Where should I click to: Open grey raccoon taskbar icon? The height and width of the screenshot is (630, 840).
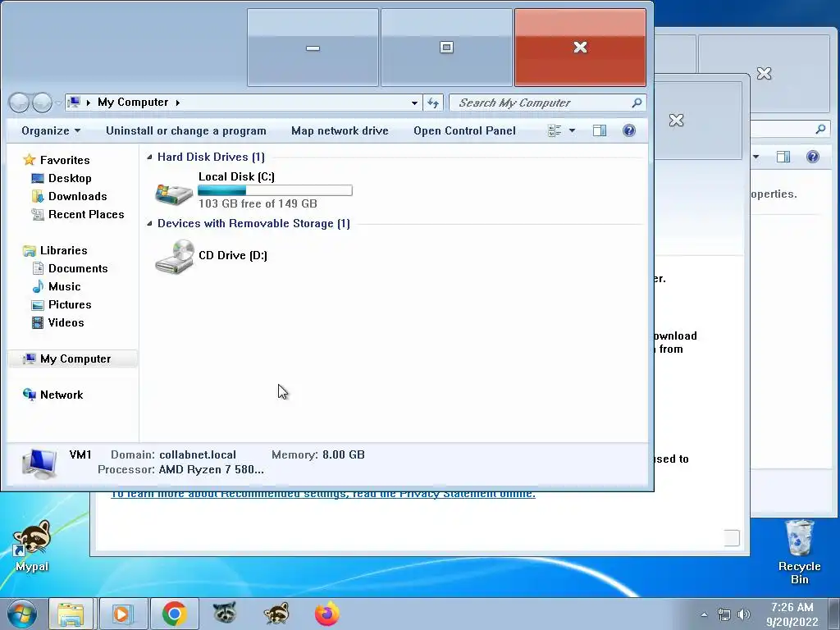[225, 613]
